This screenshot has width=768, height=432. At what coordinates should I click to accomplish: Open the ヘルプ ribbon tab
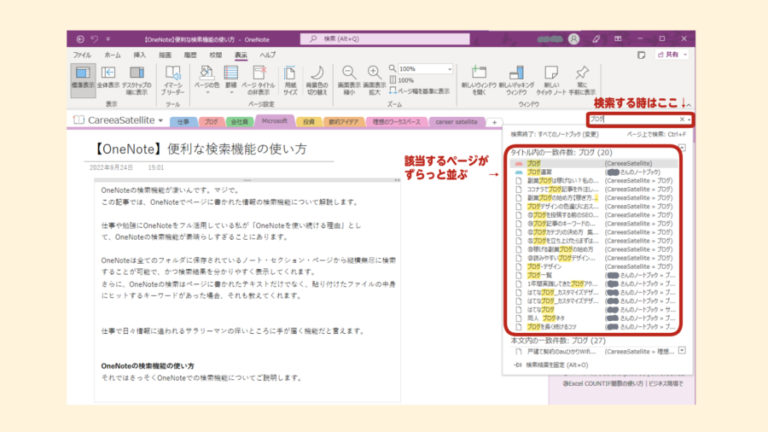(x=267, y=55)
